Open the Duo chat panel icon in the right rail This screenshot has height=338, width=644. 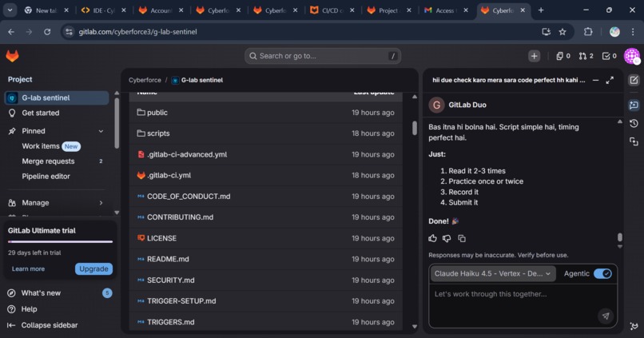[634, 105]
